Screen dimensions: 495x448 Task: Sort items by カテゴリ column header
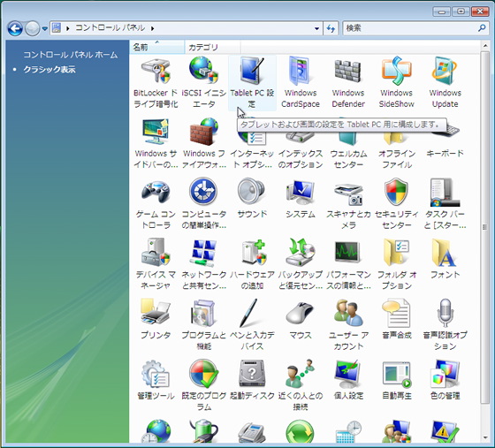[212, 48]
